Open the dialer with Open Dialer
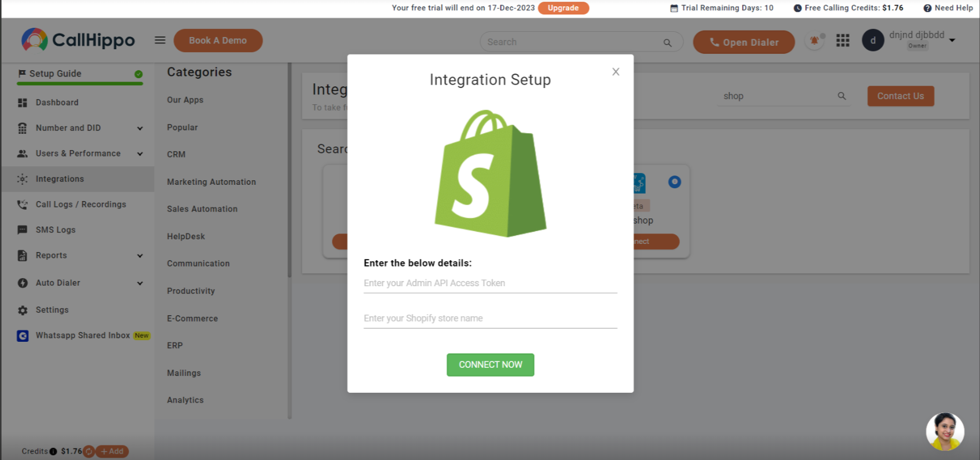The width and height of the screenshot is (980, 460). [744, 42]
